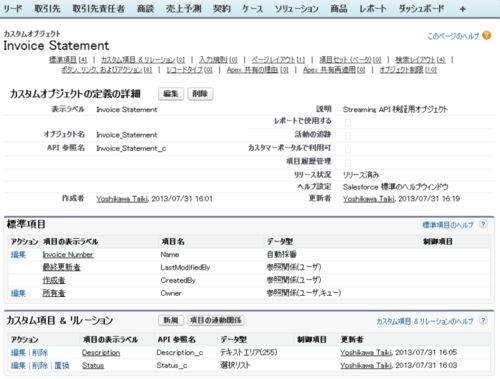Select the テキストエリア(255) data type cell
The height and width of the screenshot is (379, 500).
tap(248, 352)
